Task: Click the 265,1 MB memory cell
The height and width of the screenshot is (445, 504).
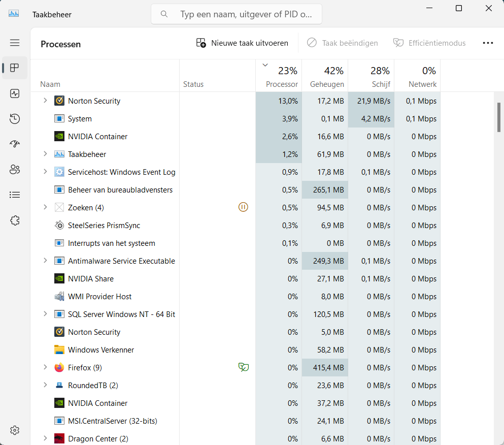Action: 325,190
